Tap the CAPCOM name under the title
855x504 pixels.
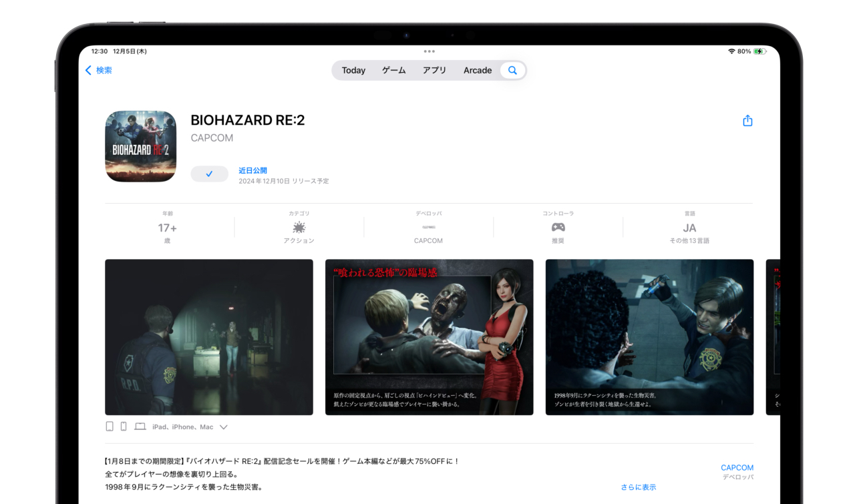(x=212, y=138)
